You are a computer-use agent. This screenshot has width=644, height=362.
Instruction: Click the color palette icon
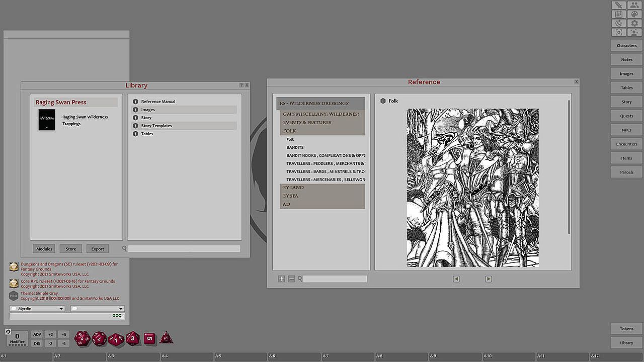pyautogui.click(x=634, y=15)
